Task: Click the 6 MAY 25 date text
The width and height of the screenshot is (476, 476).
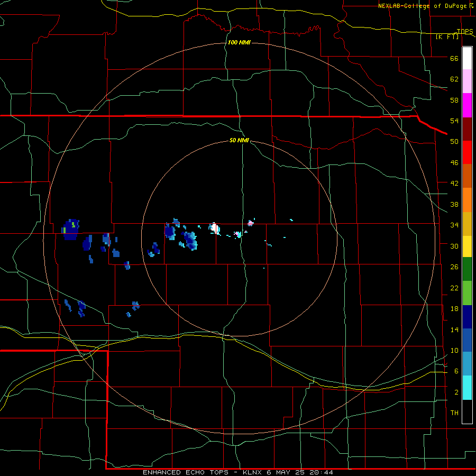Action: pyautogui.click(x=286, y=472)
